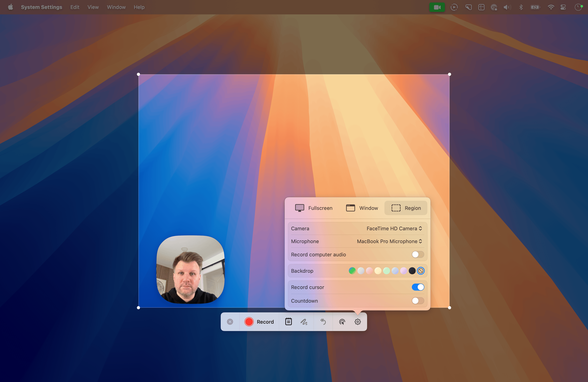The width and height of the screenshot is (588, 382).
Task: Click the green camera icon in the menu bar
Action: (437, 7)
